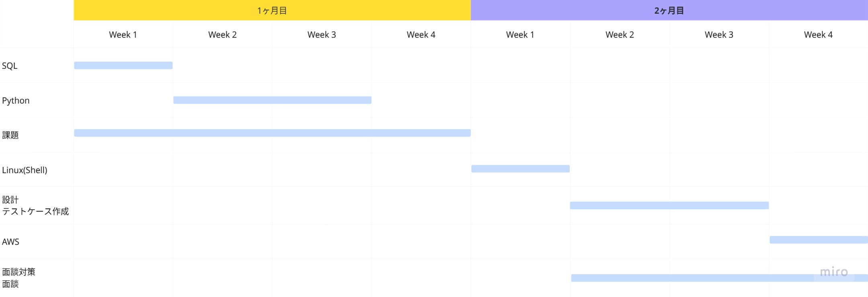Screen dimensions: 868x297
Task: Click the AWS row label
Action: pos(10,242)
